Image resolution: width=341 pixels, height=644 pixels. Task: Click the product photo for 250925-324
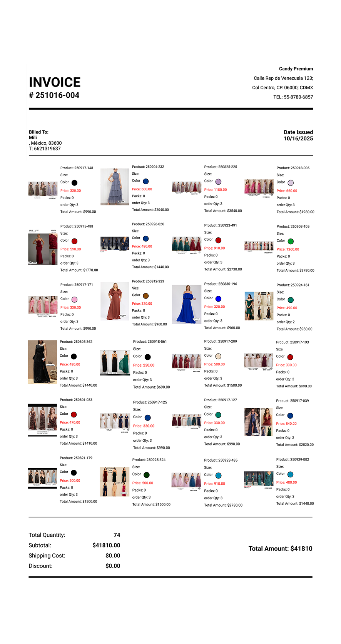tap(114, 482)
